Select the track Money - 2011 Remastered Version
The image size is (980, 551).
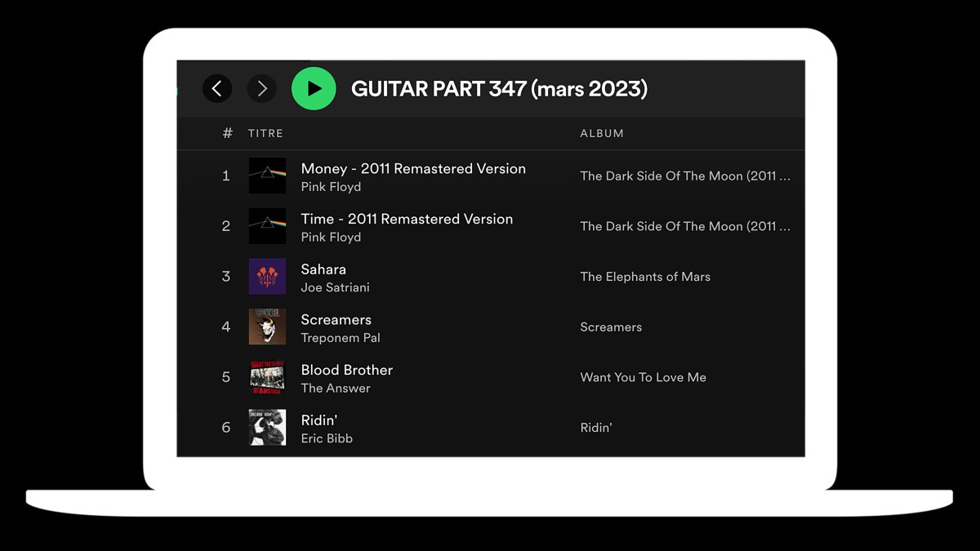click(x=413, y=168)
